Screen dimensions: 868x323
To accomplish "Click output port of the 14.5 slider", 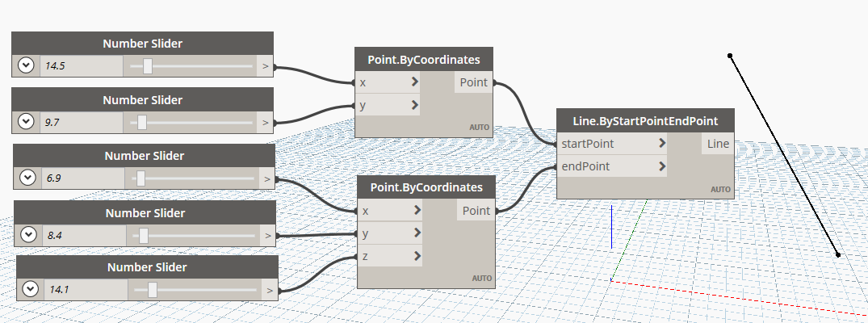I will (x=265, y=66).
